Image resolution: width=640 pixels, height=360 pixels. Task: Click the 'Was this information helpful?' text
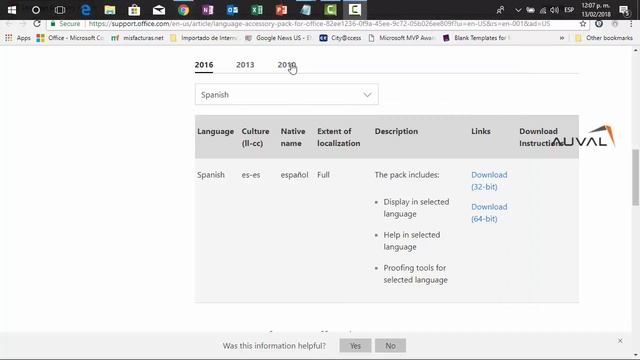point(274,346)
